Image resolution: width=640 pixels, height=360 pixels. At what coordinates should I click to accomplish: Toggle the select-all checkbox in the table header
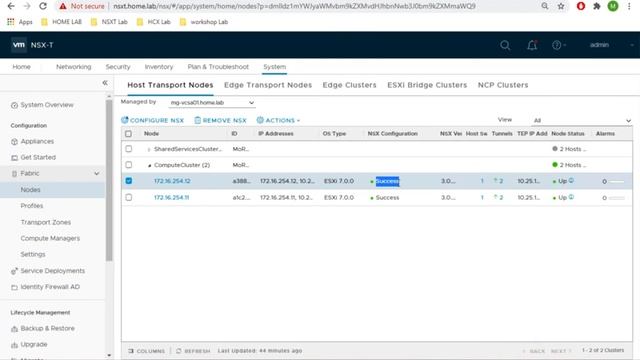128,133
